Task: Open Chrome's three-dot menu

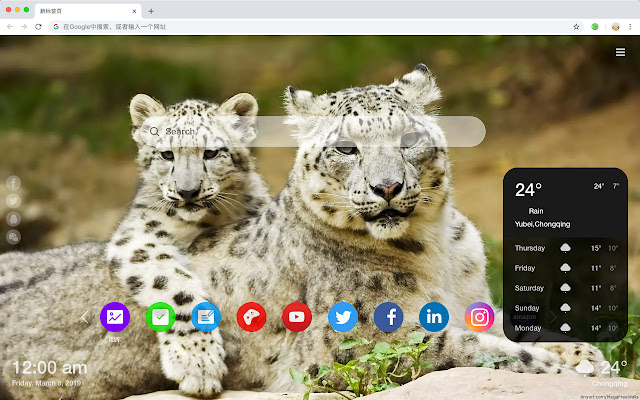Action: pos(630,27)
